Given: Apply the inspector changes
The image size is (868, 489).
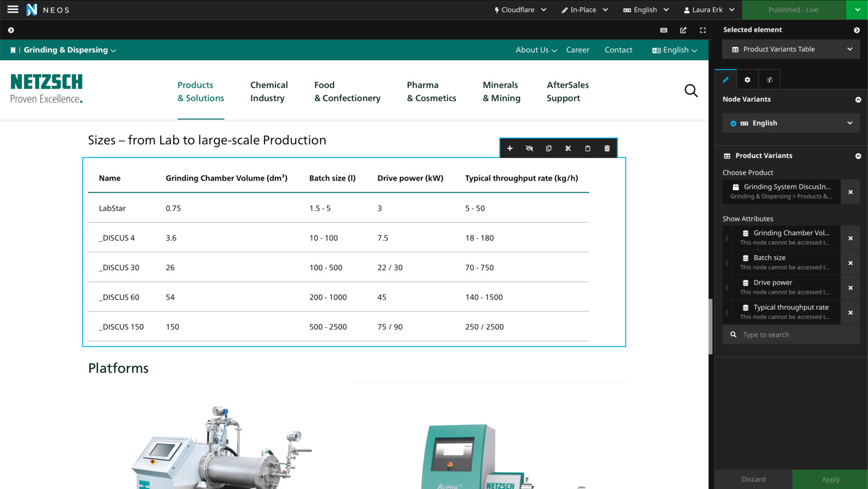Looking at the screenshot, I should click(x=830, y=479).
